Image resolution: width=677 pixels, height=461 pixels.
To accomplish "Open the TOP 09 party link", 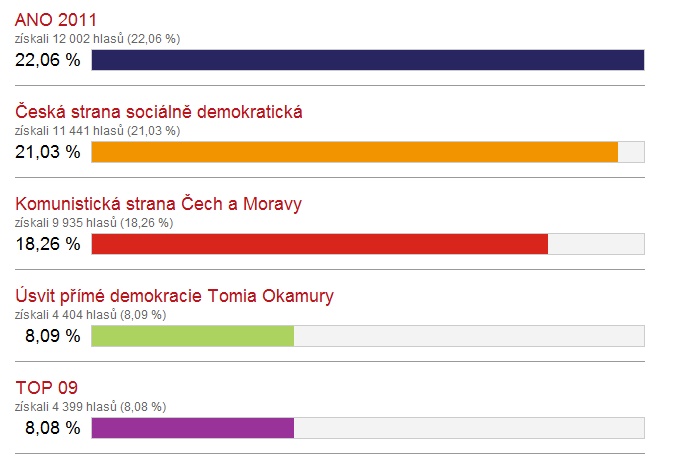I will pos(47,388).
